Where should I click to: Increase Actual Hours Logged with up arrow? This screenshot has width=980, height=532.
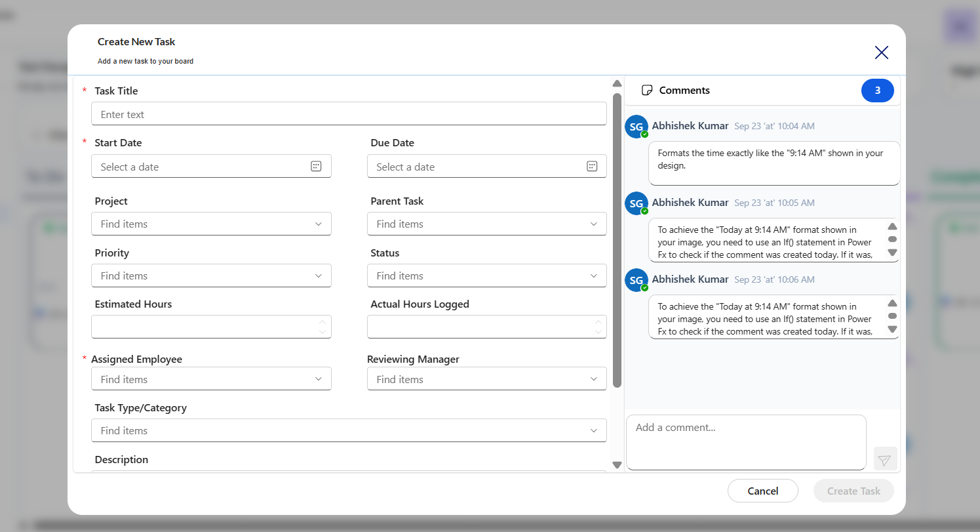[x=598, y=321]
